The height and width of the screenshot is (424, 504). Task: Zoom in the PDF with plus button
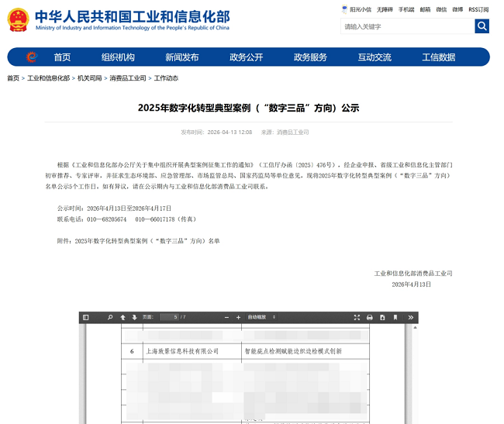click(238, 317)
